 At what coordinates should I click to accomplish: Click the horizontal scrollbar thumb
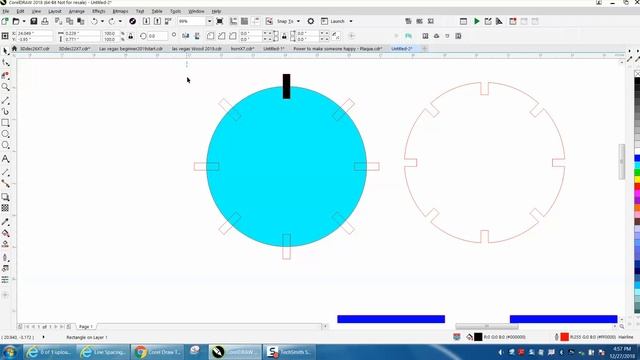pyautogui.click(x=487, y=326)
